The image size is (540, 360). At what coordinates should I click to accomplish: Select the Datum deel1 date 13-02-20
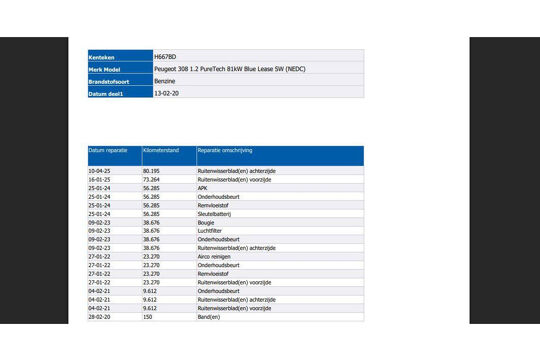click(166, 93)
